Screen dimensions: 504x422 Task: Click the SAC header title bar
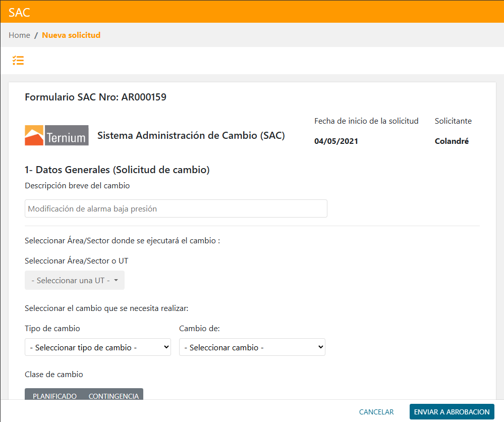(19, 12)
